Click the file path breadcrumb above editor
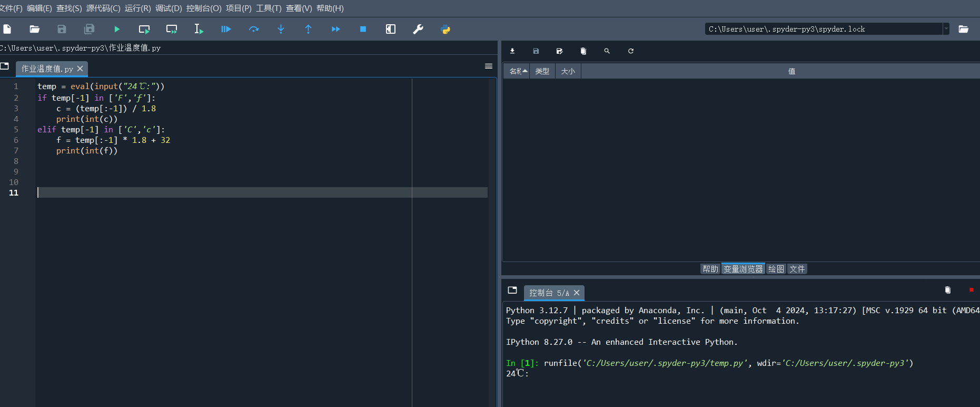This screenshot has height=407, width=980. coord(81,48)
